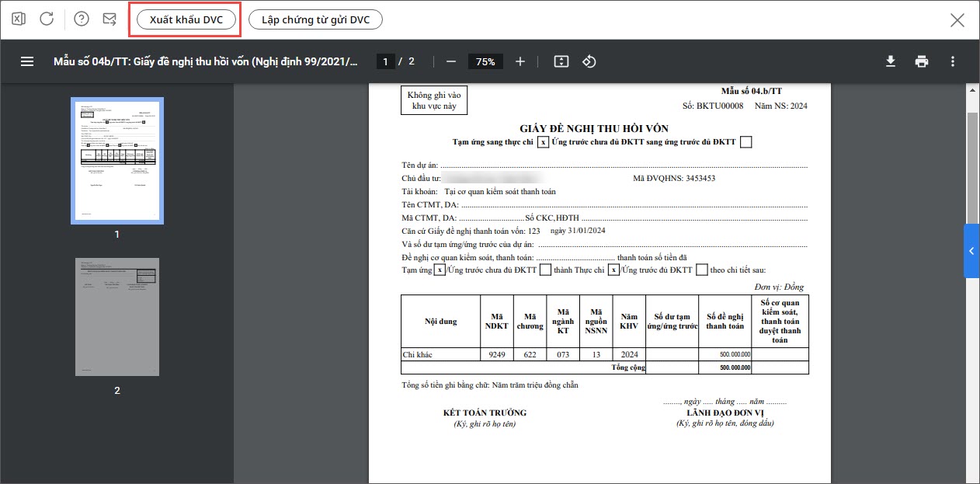Click the PDF title Mẫu số 04b/TT text

tap(206, 61)
